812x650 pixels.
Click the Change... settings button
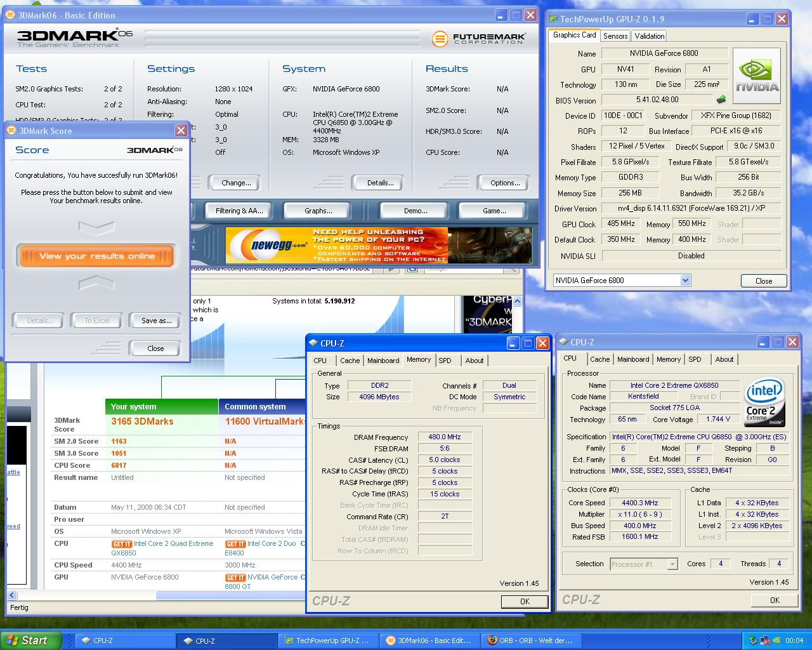[236, 183]
